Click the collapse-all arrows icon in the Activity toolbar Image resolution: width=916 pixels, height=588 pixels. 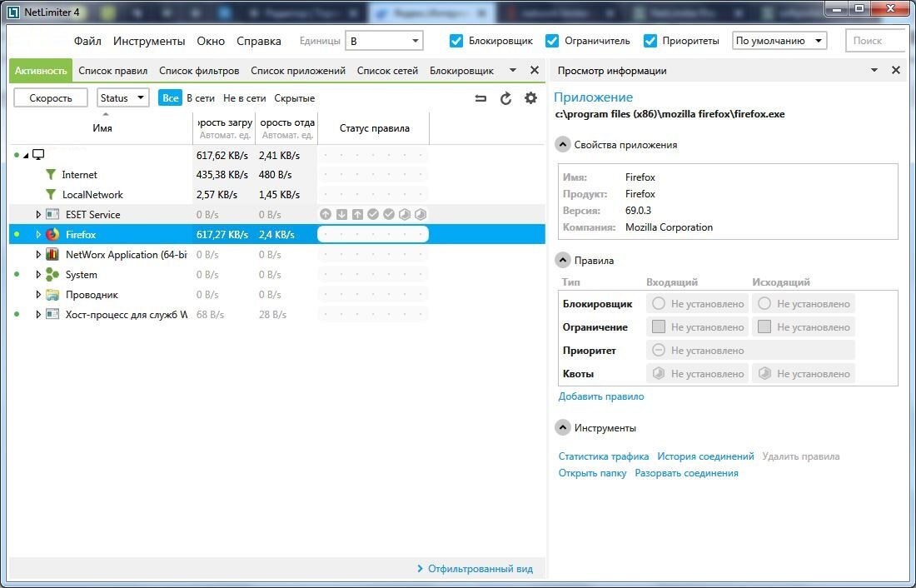point(480,98)
